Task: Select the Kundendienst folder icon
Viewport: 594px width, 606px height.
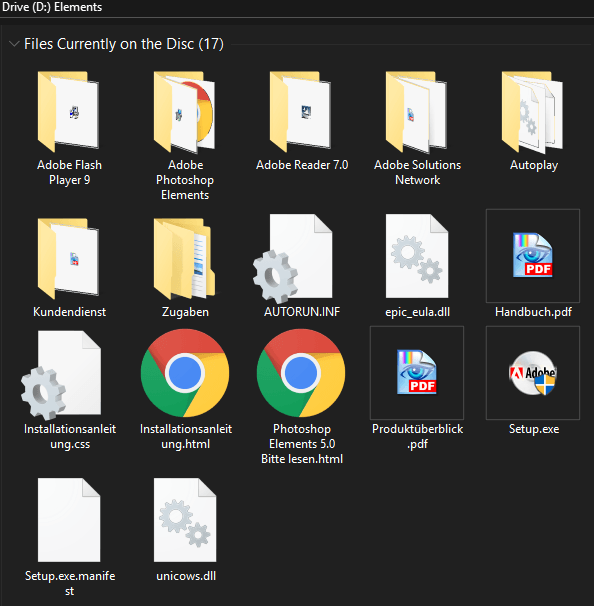Action: (x=69, y=258)
